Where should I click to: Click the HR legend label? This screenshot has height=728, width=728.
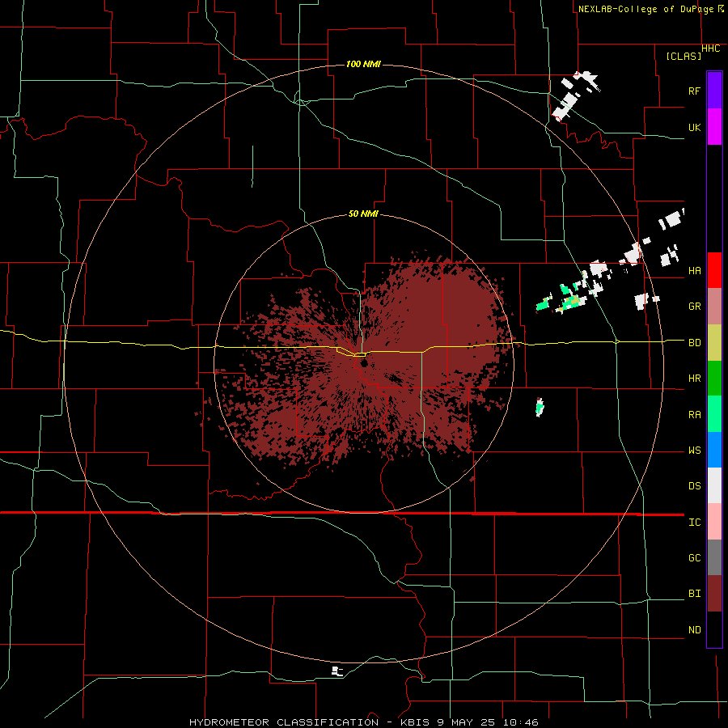click(x=694, y=379)
